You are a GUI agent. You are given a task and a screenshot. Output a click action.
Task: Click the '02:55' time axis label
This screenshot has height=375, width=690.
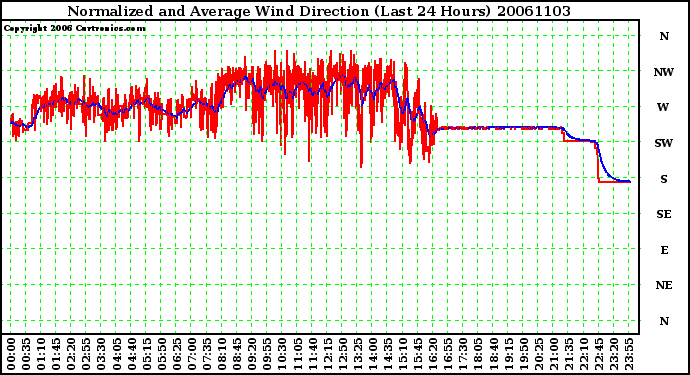coord(86,354)
